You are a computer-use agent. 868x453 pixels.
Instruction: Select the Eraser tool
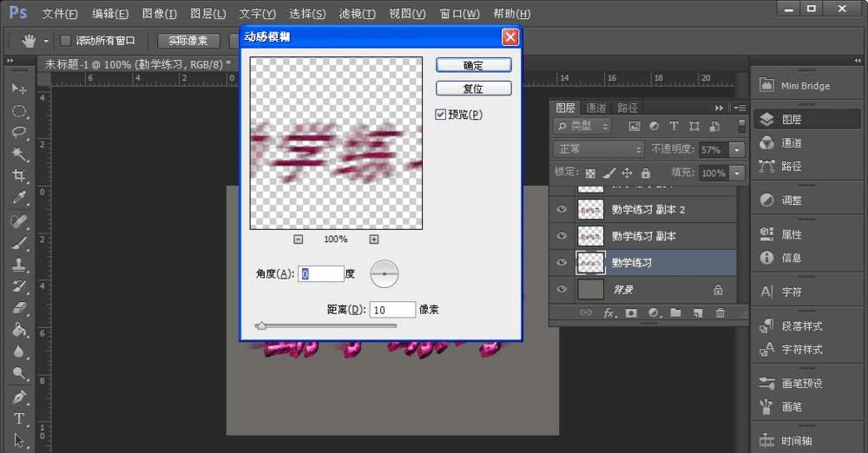[19, 308]
